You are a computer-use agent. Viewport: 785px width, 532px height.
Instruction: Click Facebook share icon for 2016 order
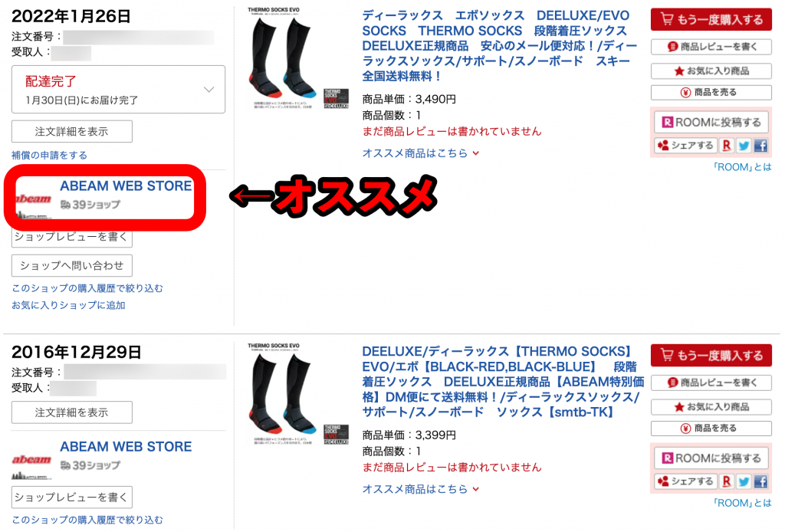point(760,481)
